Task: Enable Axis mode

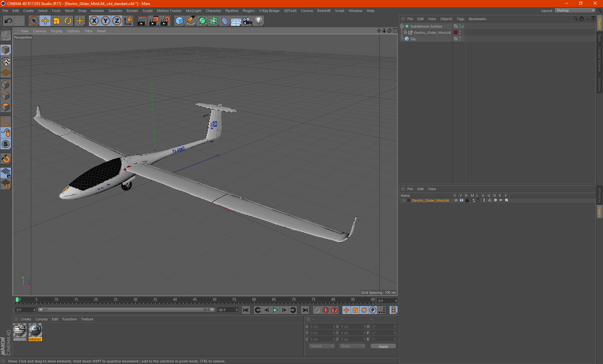Action: point(6,121)
